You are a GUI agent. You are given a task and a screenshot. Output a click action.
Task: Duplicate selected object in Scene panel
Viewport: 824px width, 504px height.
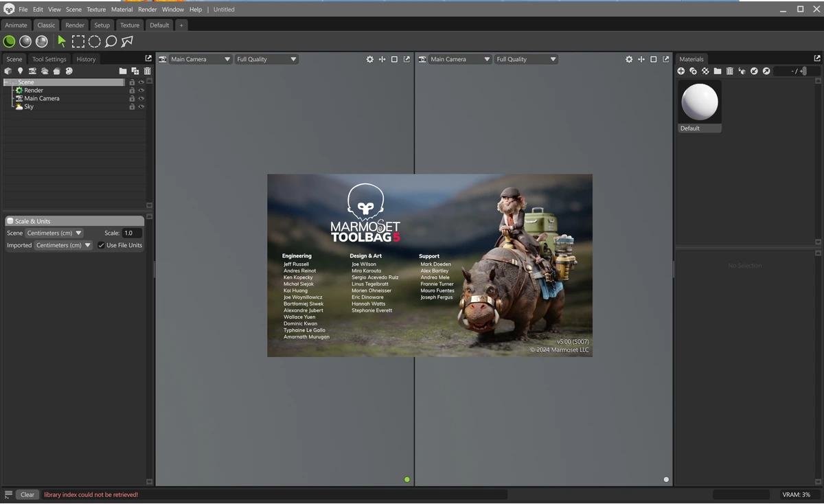pos(135,71)
